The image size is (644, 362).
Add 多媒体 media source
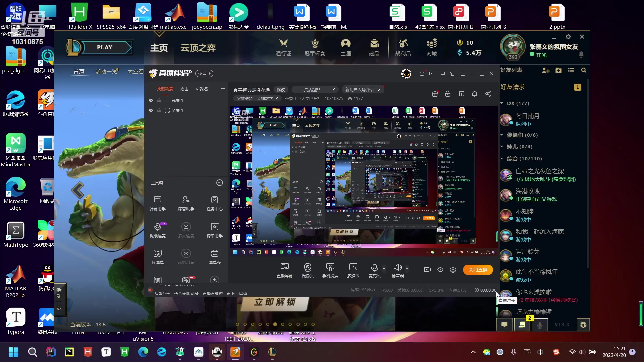353,270
